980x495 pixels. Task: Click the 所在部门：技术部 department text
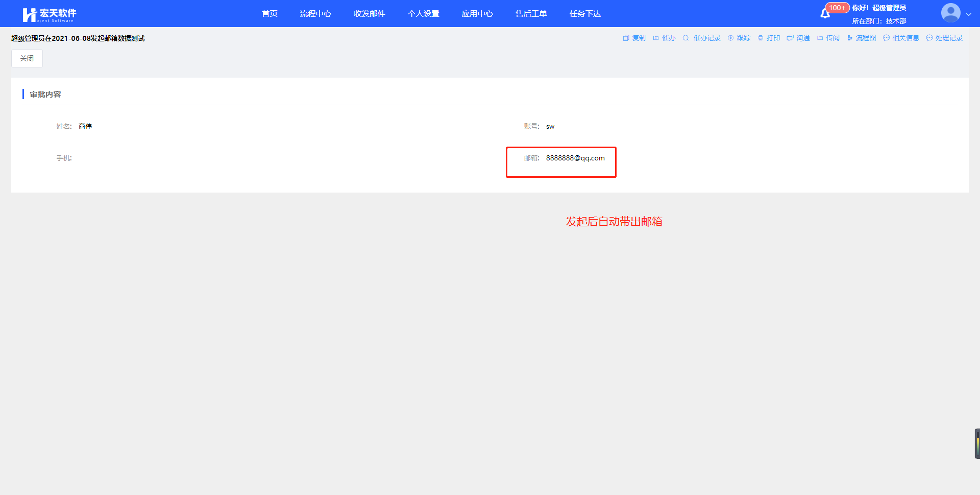(x=879, y=21)
